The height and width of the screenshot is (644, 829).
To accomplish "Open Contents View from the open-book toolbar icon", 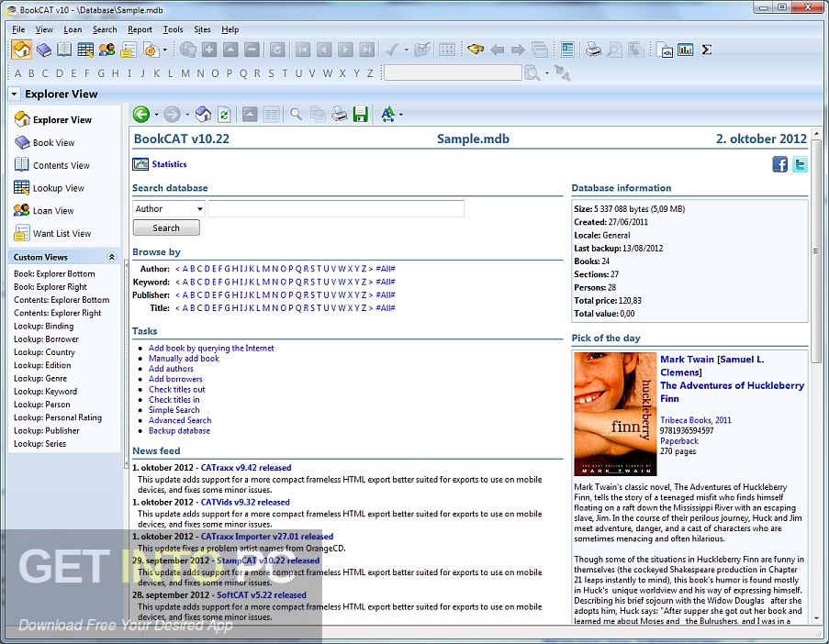I will click(x=64, y=50).
